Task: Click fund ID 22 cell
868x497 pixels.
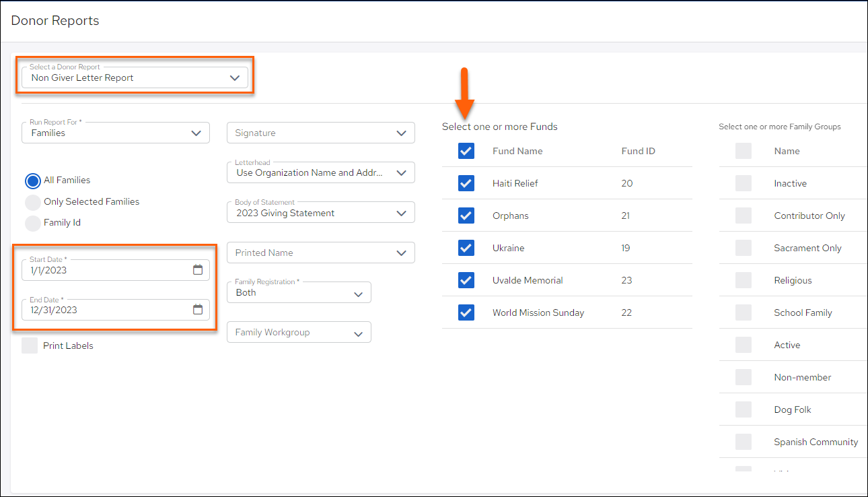Action: (x=627, y=312)
